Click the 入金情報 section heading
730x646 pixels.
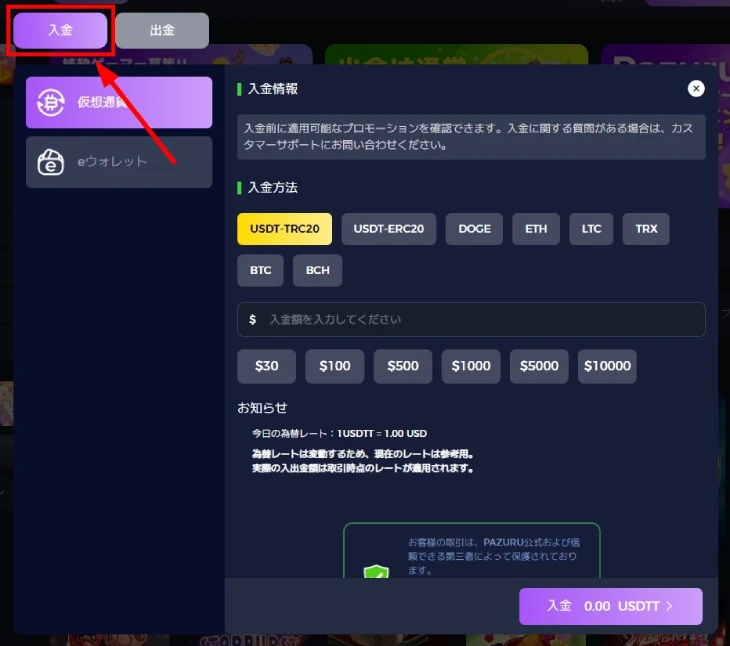(273, 89)
